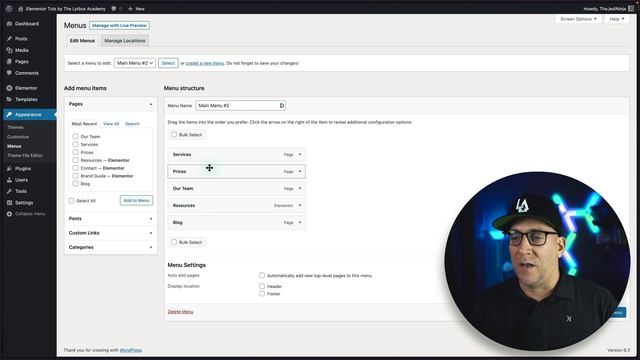Click the plus New icon in admin bar

[130, 9]
